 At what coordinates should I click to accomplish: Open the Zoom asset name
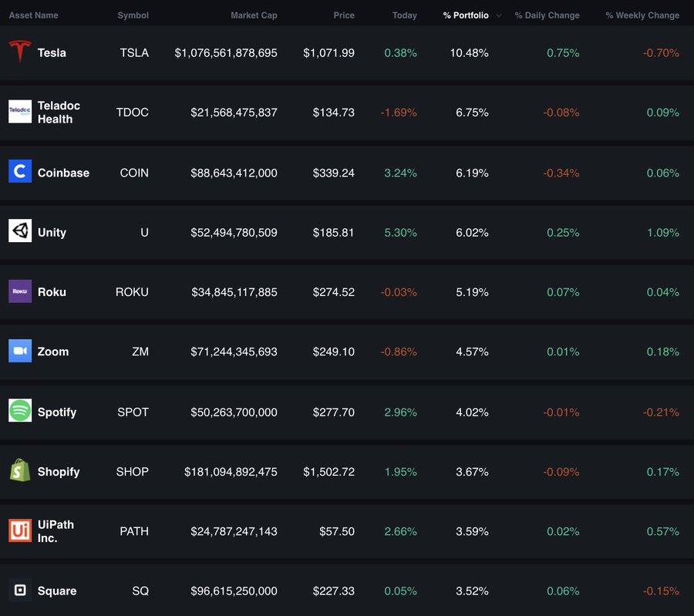[x=53, y=352]
